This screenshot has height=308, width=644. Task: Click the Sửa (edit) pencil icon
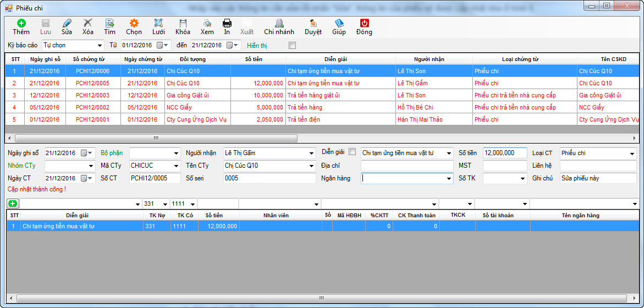coord(67,24)
